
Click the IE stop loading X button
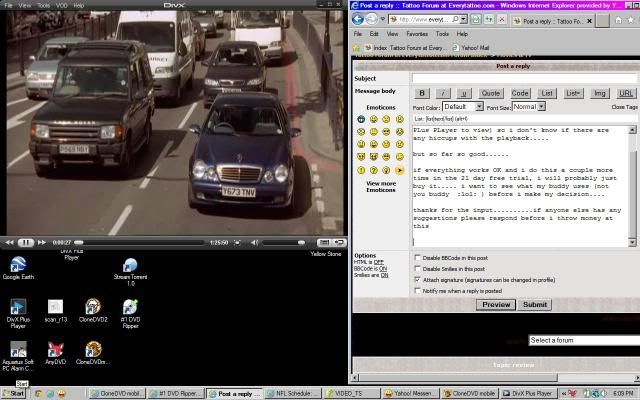[x=502, y=19]
